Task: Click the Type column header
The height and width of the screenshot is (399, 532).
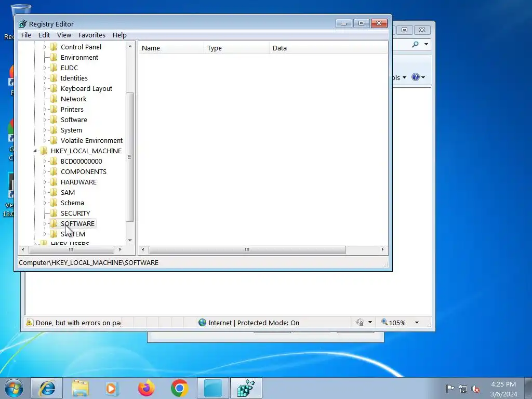Action: coord(236,48)
